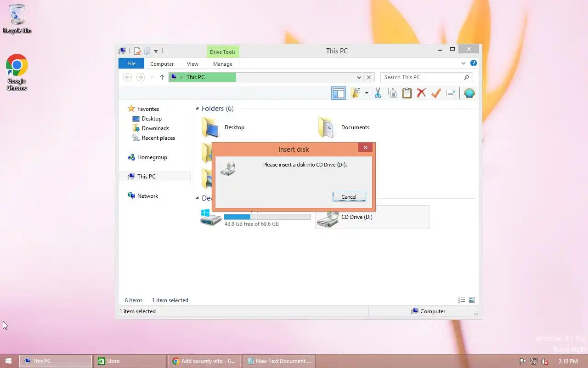
Task: Select Homegroup in navigation pane
Action: pyautogui.click(x=147, y=157)
